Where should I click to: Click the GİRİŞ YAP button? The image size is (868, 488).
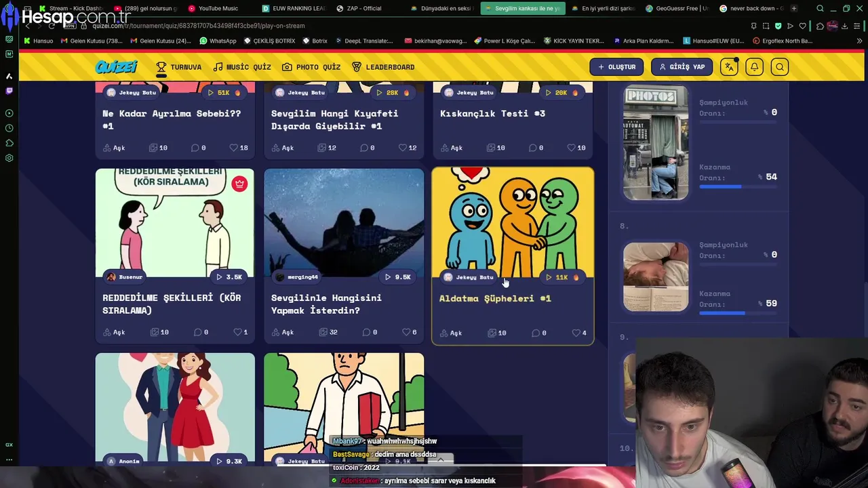pos(682,67)
